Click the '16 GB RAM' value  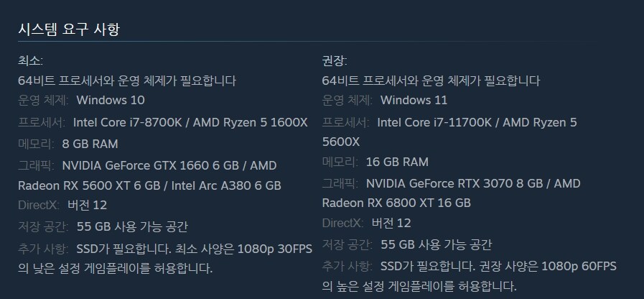click(x=397, y=162)
